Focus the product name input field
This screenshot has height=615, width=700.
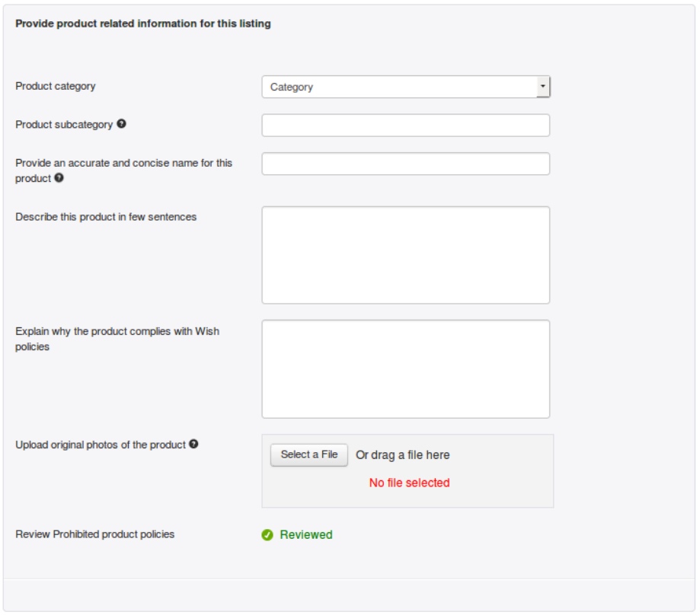(x=406, y=163)
